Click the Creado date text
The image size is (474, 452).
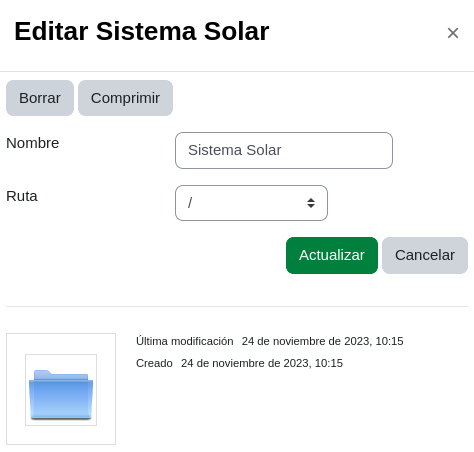tap(262, 363)
